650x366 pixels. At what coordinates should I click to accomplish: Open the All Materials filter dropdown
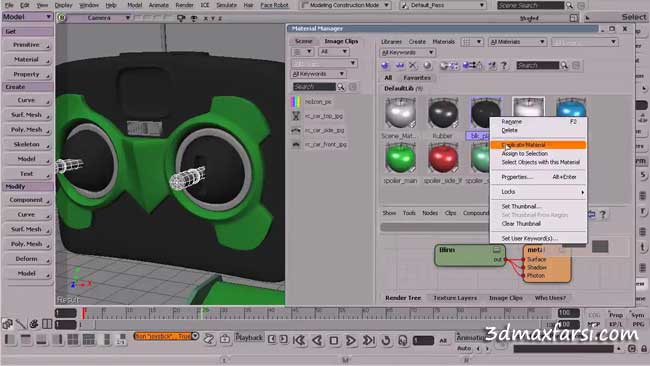(517, 42)
